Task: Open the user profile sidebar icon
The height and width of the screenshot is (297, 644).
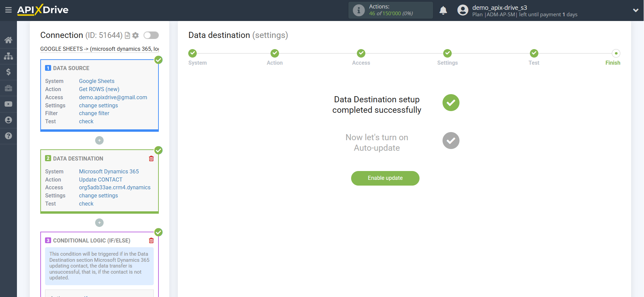Action: point(8,120)
